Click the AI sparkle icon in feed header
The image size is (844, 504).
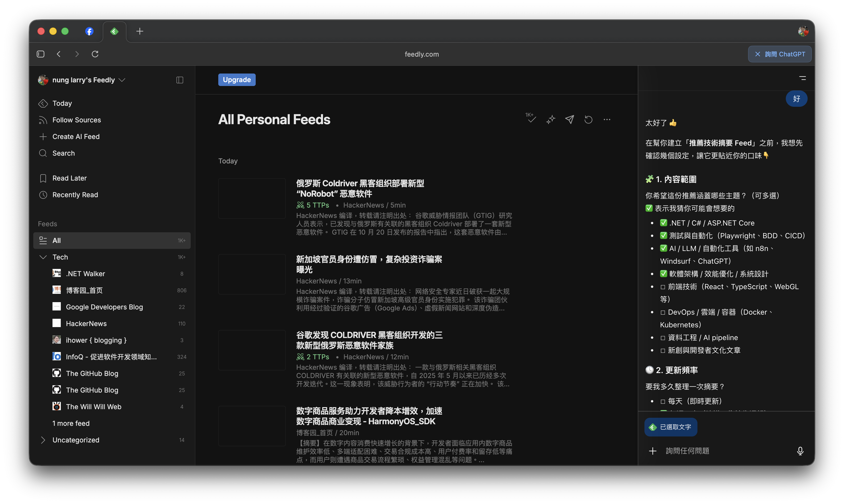pyautogui.click(x=551, y=120)
